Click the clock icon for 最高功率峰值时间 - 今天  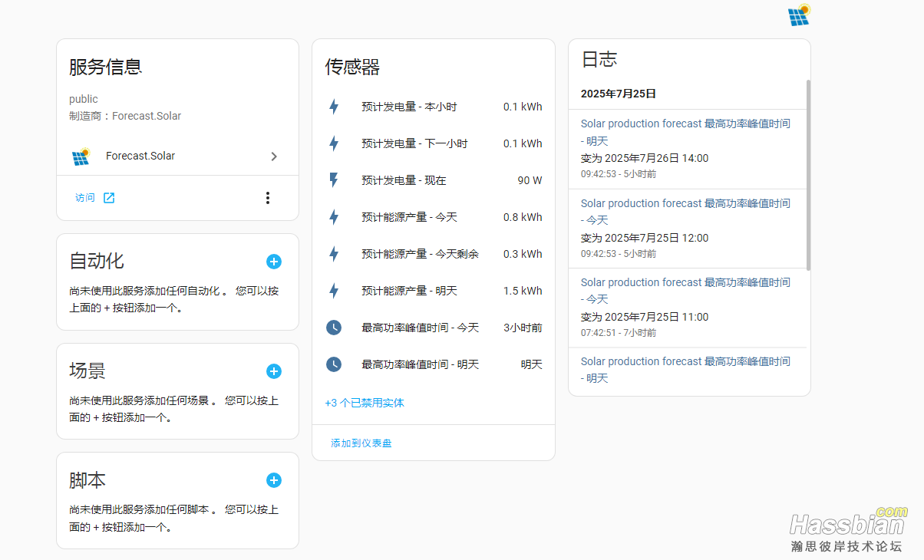334,328
